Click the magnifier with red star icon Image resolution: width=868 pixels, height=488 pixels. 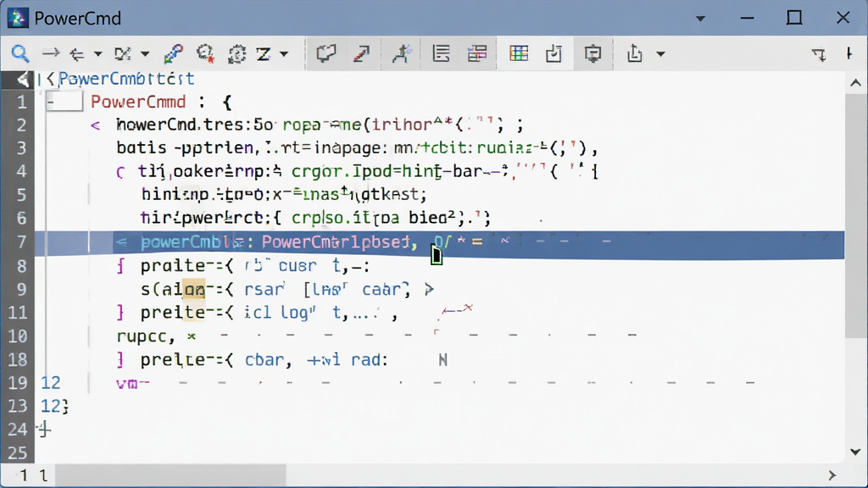(x=205, y=53)
